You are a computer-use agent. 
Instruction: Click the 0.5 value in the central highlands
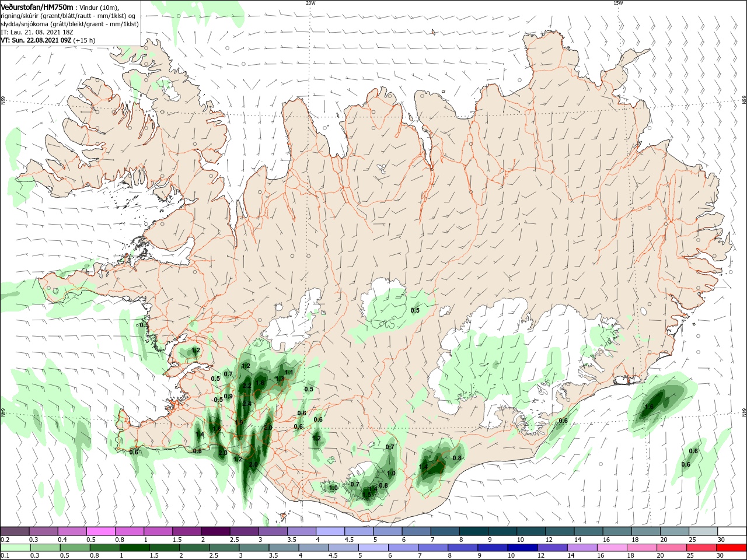[x=415, y=310]
